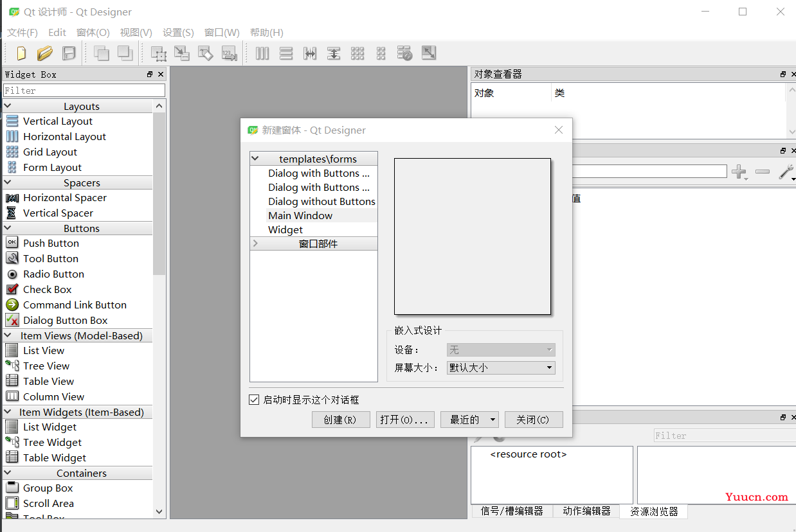796x532 pixels.
Task: Select the Edit Widgets mode icon
Action: (158, 53)
